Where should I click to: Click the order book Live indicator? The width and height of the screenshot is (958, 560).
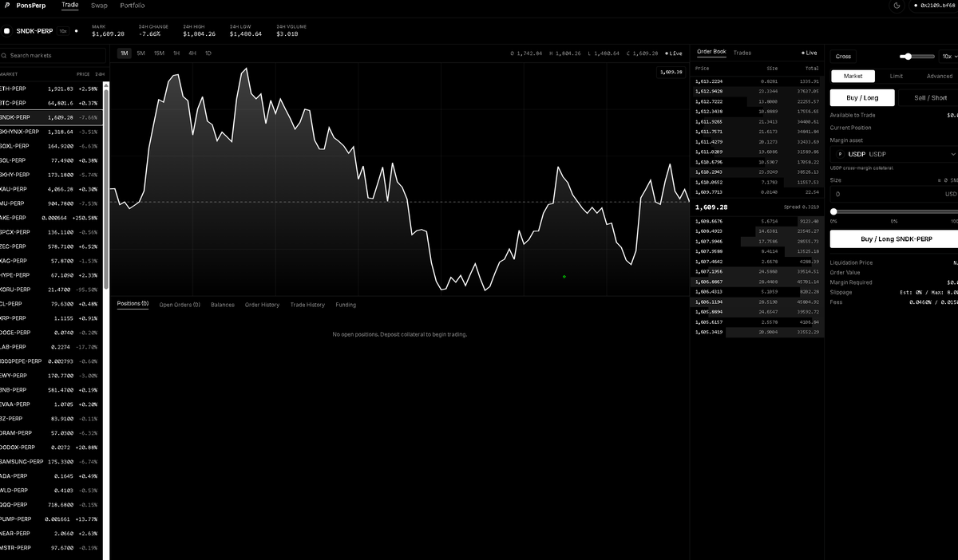tap(809, 53)
